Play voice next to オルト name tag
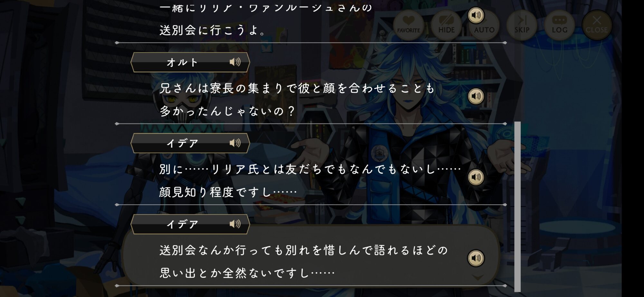This screenshot has width=644, height=297. [x=235, y=62]
